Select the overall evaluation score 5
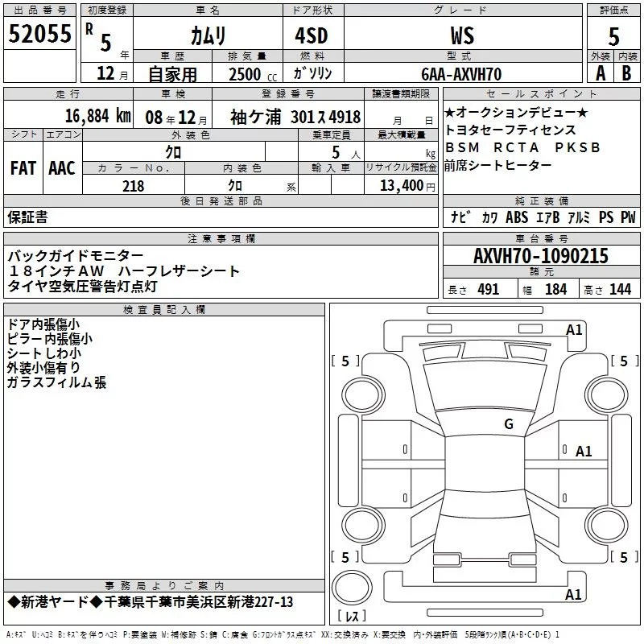The image size is (644, 644). [x=613, y=35]
